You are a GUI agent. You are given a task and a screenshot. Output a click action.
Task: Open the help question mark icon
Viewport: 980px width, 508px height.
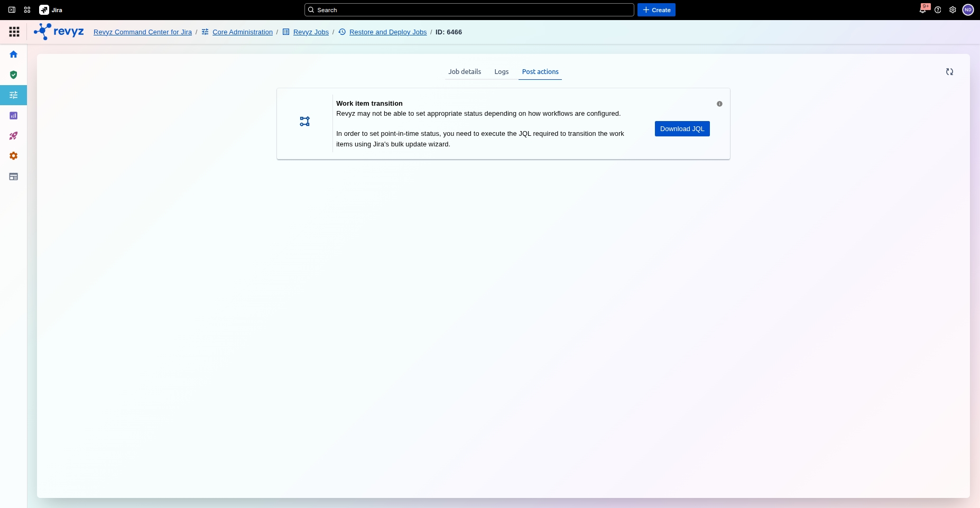point(938,10)
